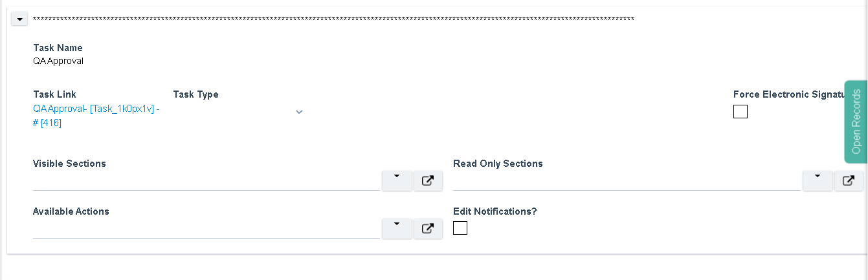Expand the Available Actions dropdown arrow
Screen dimensions: 868x280
(x=397, y=229)
